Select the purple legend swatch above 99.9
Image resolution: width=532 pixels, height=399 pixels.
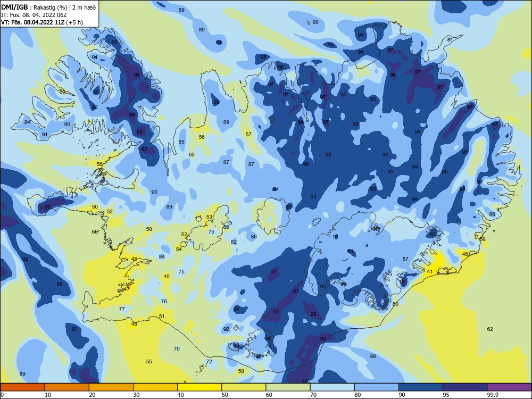509,387
